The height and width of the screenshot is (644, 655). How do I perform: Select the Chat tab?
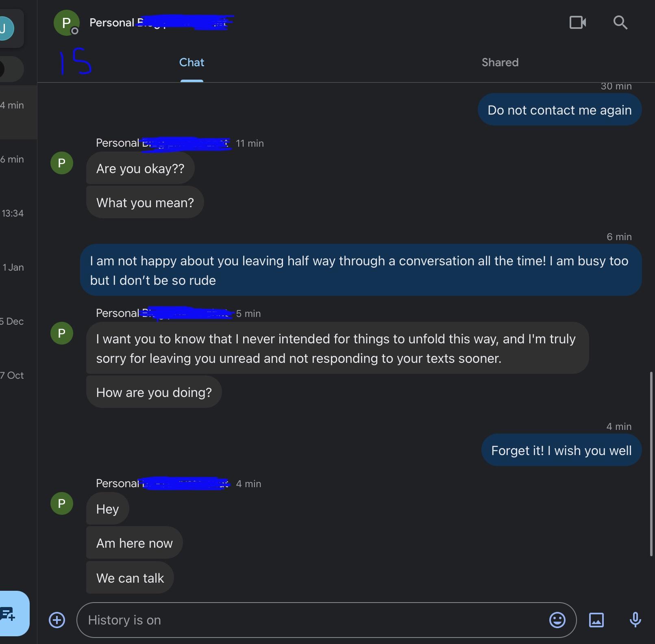point(191,63)
